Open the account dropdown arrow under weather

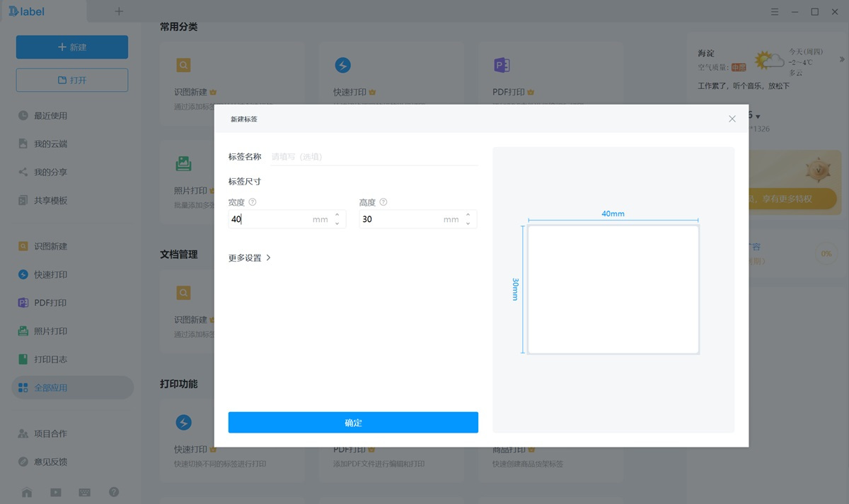[758, 117]
